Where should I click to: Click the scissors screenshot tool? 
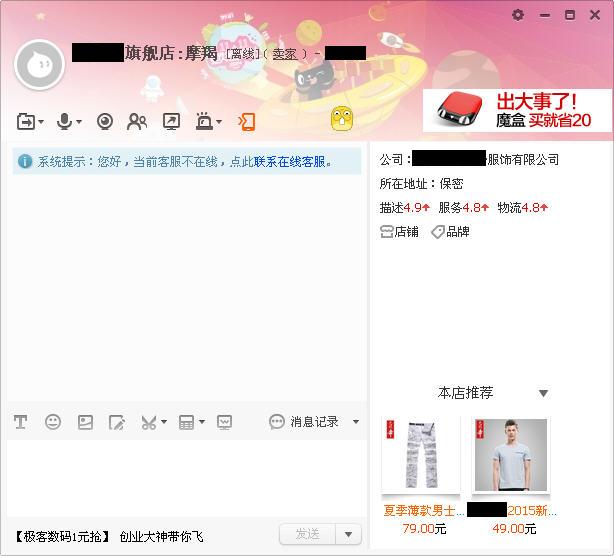[x=148, y=422]
